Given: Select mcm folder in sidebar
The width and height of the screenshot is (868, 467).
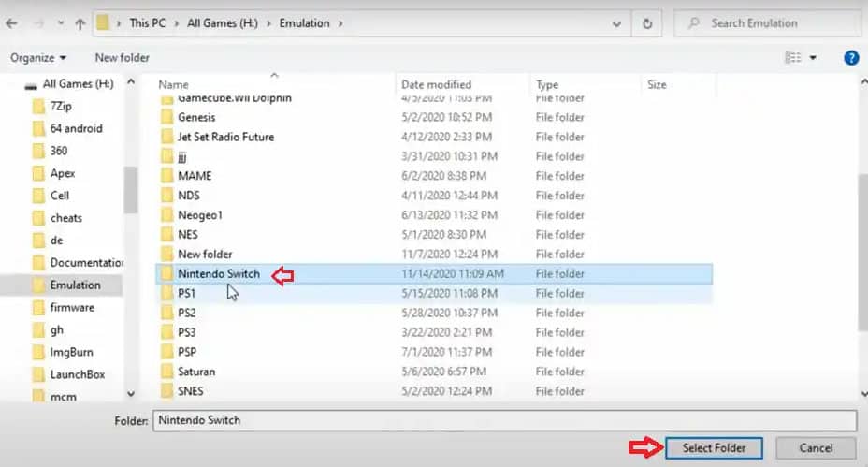Looking at the screenshot, I should click(63, 397).
